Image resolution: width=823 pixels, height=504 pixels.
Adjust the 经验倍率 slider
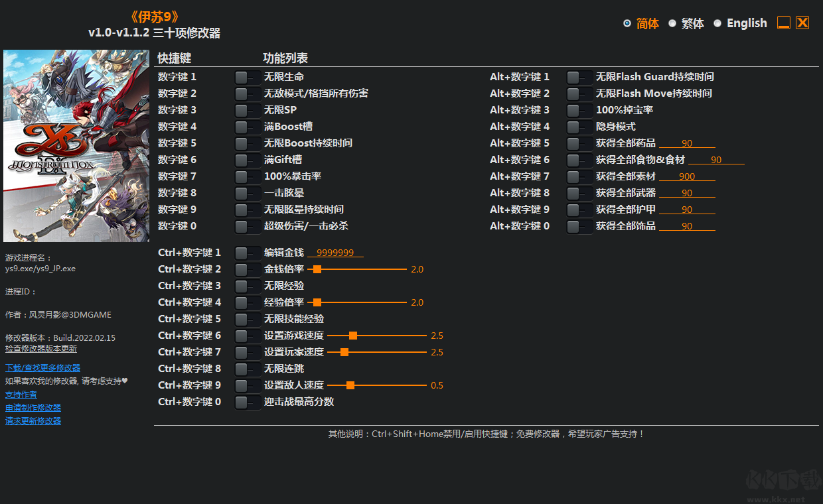(x=357, y=302)
